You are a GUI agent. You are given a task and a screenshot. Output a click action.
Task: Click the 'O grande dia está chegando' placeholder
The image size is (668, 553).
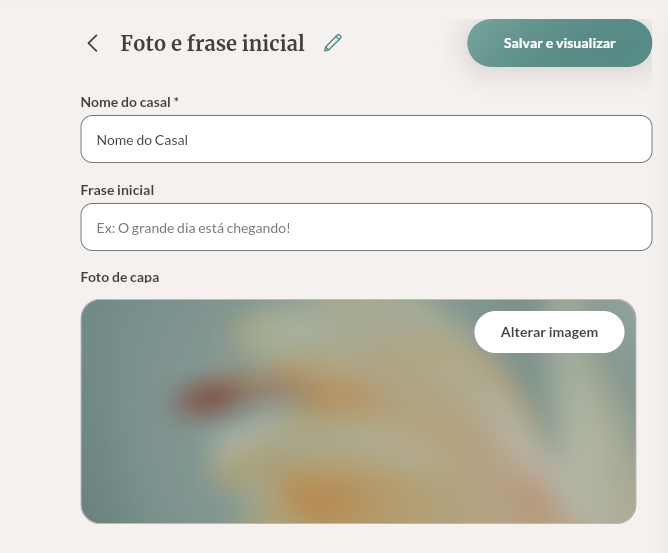204,228
